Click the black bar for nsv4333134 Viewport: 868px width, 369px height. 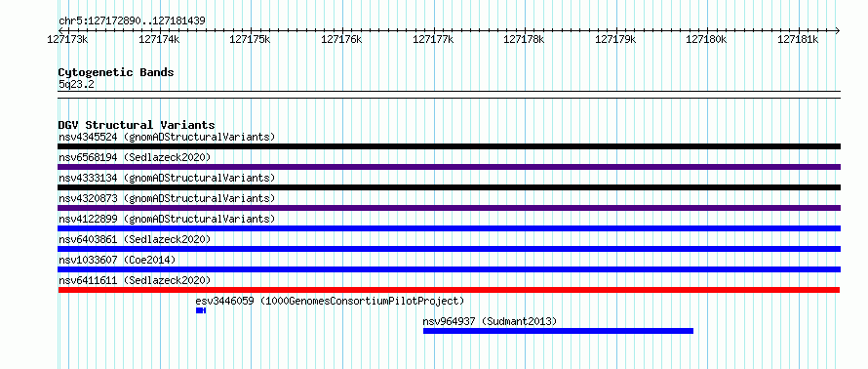[449, 187]
